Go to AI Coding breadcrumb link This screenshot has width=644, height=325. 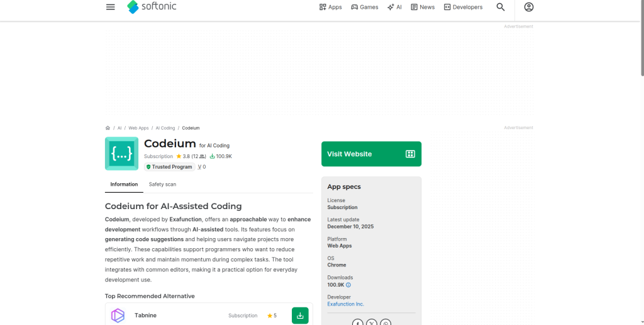point(165,128)
